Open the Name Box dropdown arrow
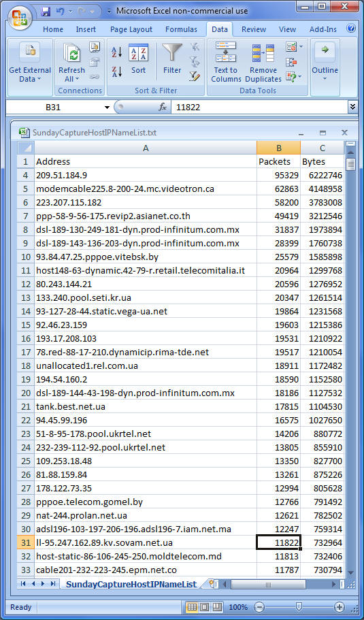Screen dimensions: 364x620 pos(107,107)
